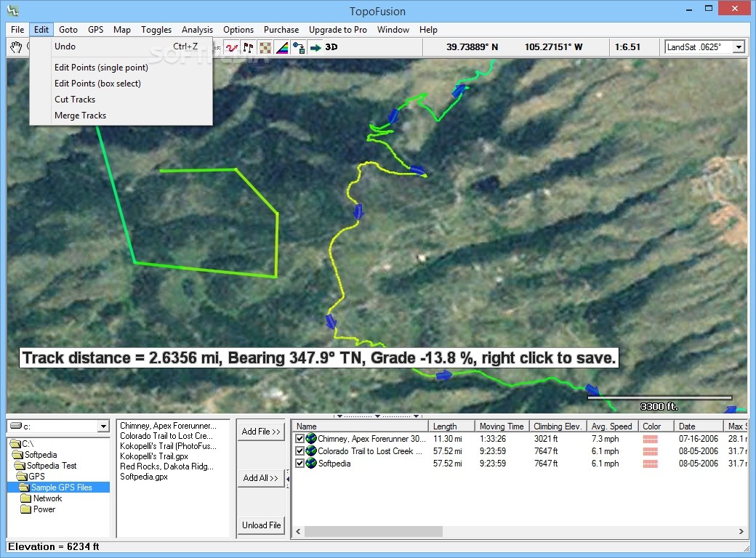Viewport: 756px width, 558px height.
Task: Collapse the file list side arrow
Action: click(288, 479)
